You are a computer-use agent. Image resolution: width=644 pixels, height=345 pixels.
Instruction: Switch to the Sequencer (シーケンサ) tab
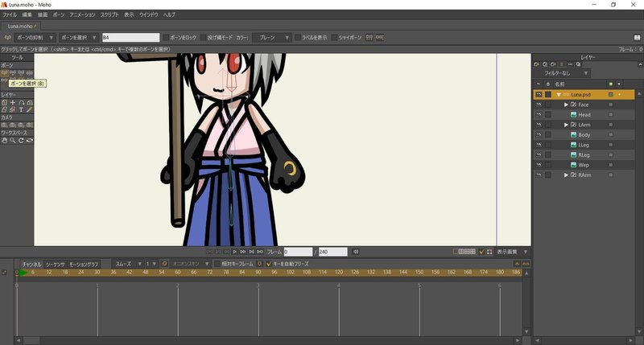(x=55, y=265)
